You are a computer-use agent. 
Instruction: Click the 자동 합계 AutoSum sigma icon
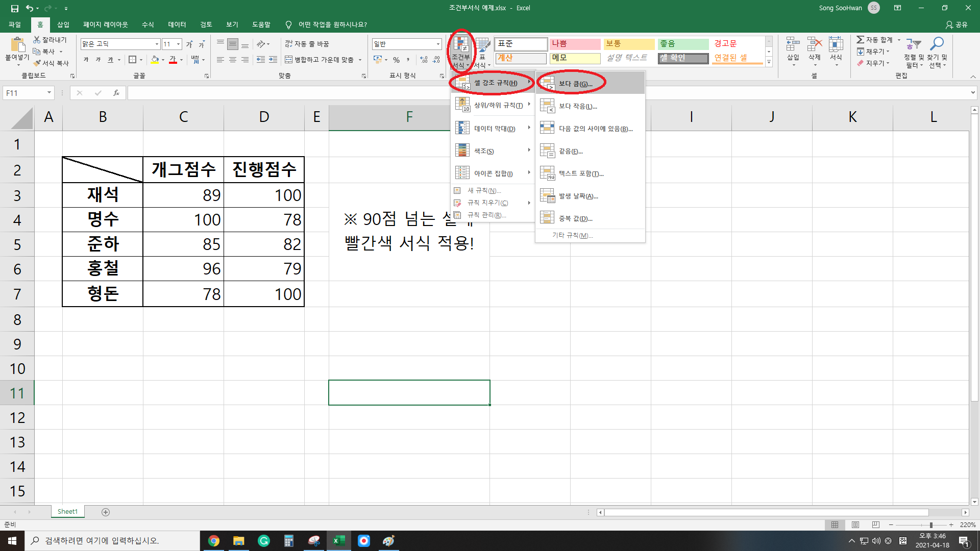coord(860,40)
